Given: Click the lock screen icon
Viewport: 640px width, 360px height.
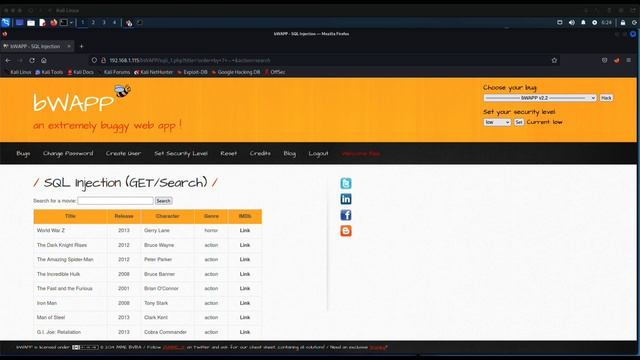Looking at the screenshot, I should [623, 22].
